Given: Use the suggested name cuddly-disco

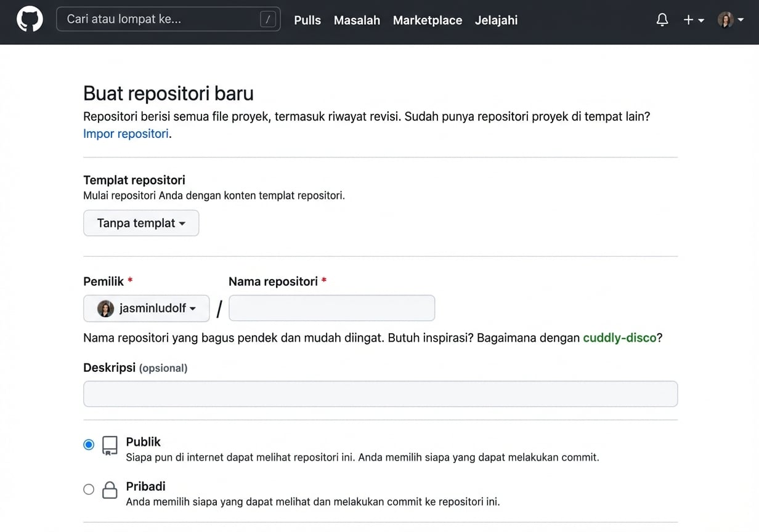Looking at the screenshot, I should (620, 338).
